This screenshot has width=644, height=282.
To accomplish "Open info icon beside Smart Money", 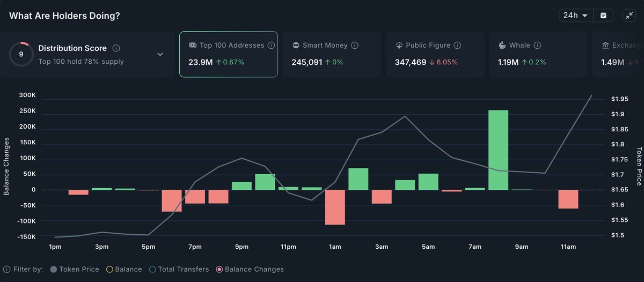I will click(355, 46).
